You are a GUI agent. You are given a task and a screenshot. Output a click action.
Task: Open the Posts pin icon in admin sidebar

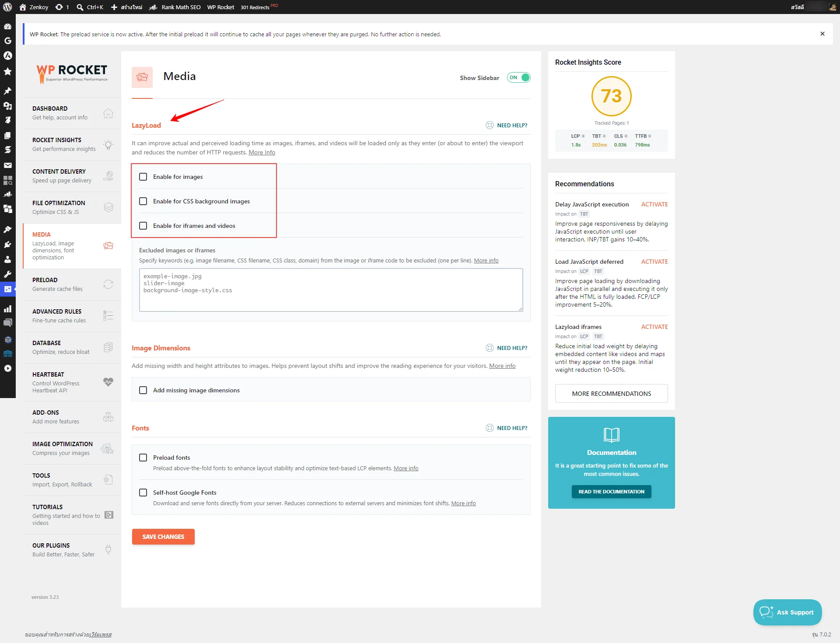[x=7, y=91]
